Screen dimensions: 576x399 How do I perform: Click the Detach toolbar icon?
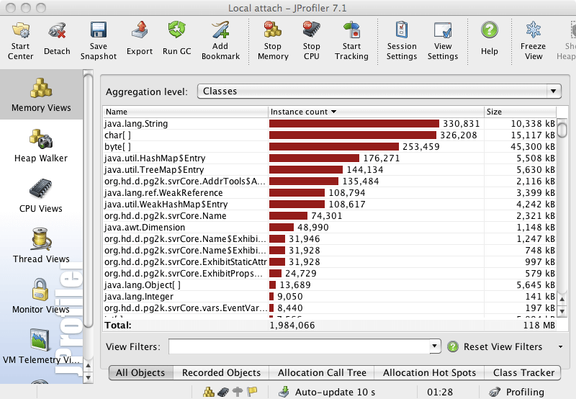(x=57, y=39)
